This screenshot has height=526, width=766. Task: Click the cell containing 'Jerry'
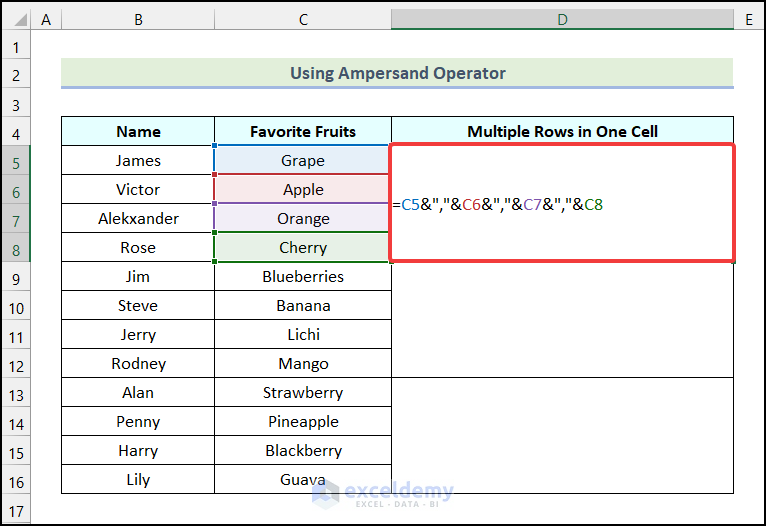click(x=138, y=334)
